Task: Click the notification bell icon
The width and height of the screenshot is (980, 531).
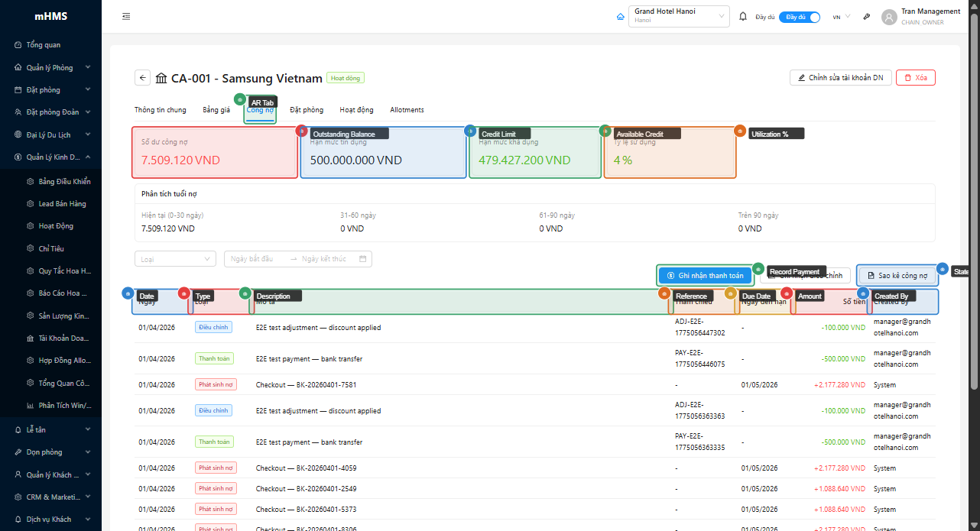Action: pyautogui.click(x=742, y=17)
